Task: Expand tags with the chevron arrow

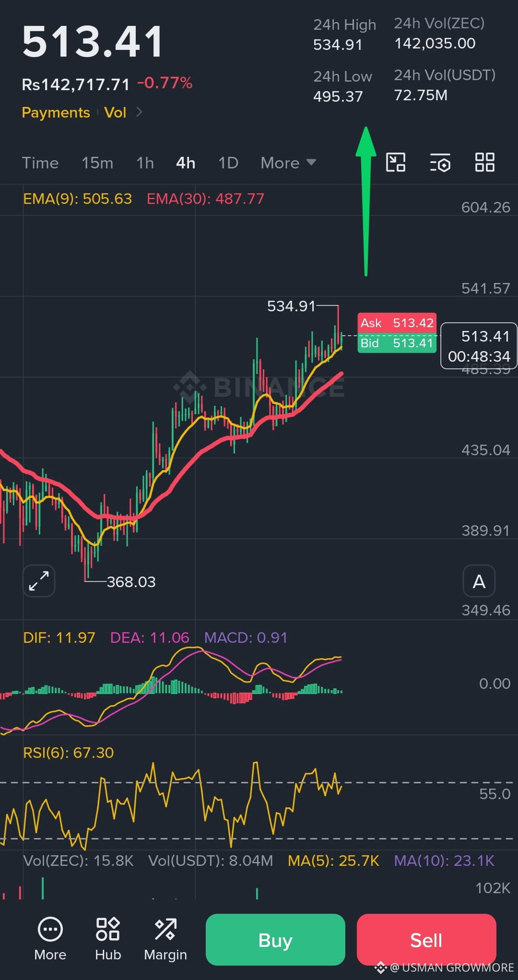Action: click(x=139, y=112)
